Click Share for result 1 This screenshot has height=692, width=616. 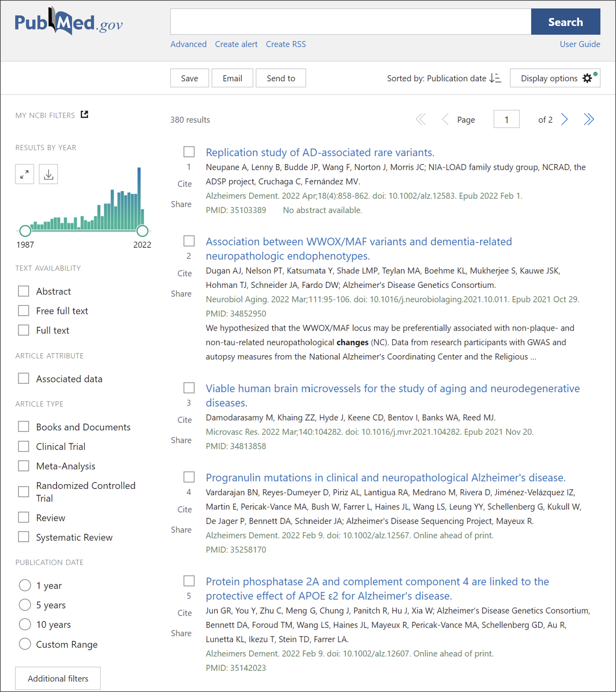(181, 204)
